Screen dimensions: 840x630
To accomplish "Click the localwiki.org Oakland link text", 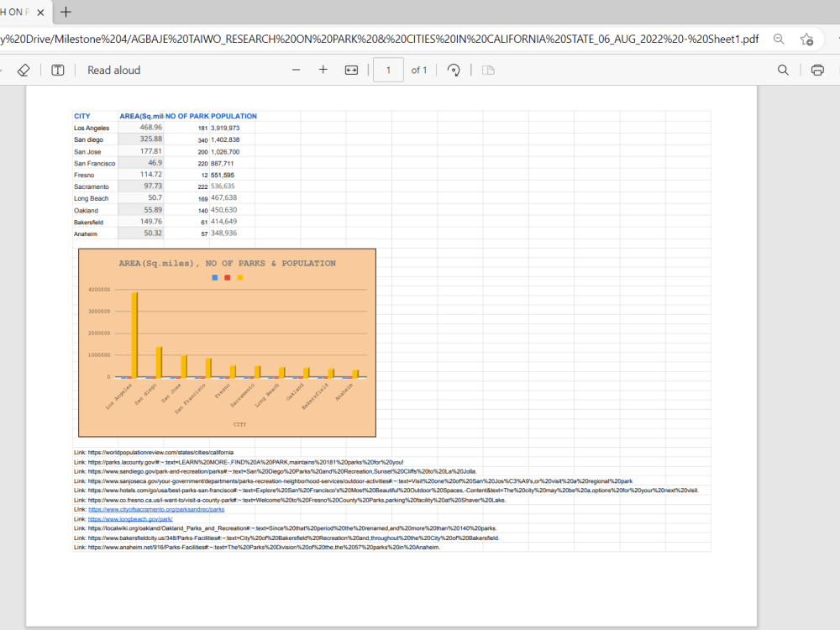I will coord(292,528).
